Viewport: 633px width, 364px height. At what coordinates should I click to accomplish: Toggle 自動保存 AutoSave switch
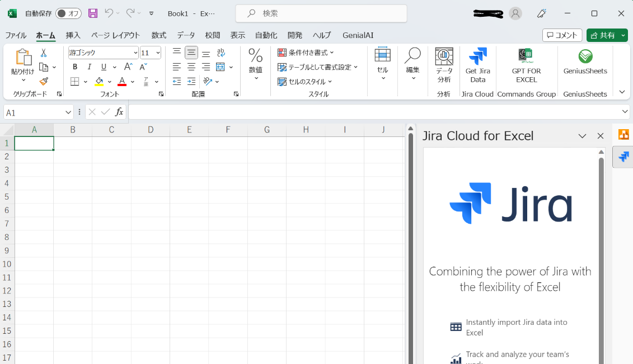pyautogui.click(x=68, y=13)
